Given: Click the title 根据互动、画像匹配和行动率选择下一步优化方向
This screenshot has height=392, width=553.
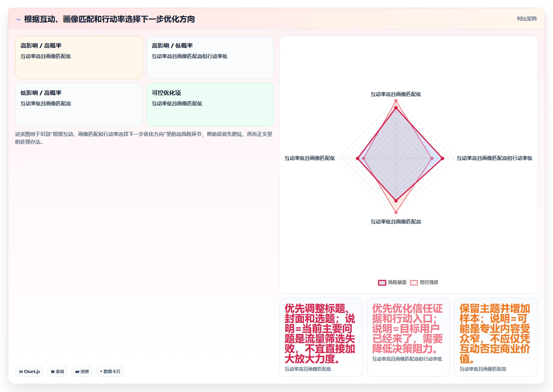Looking at the screenshot, I should coord(109,19).
